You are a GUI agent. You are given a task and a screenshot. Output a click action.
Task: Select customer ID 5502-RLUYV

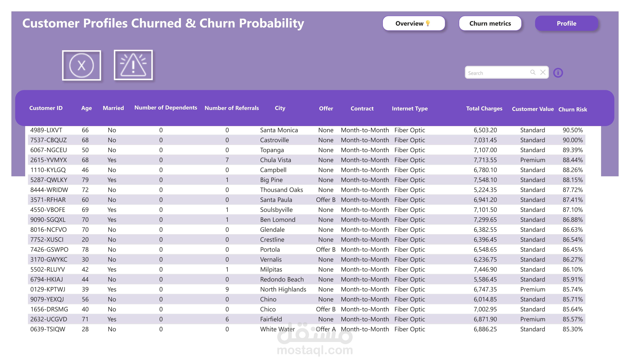48,270
